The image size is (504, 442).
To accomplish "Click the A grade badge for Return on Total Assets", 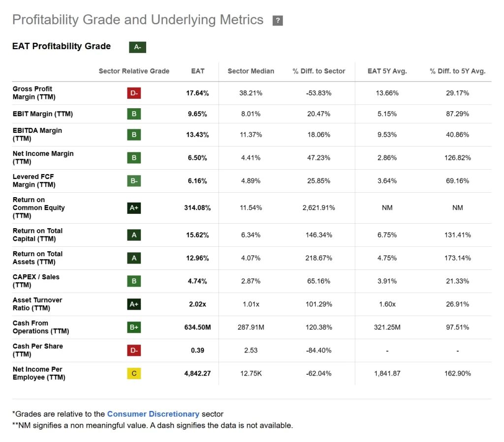I will pos(134,258).
